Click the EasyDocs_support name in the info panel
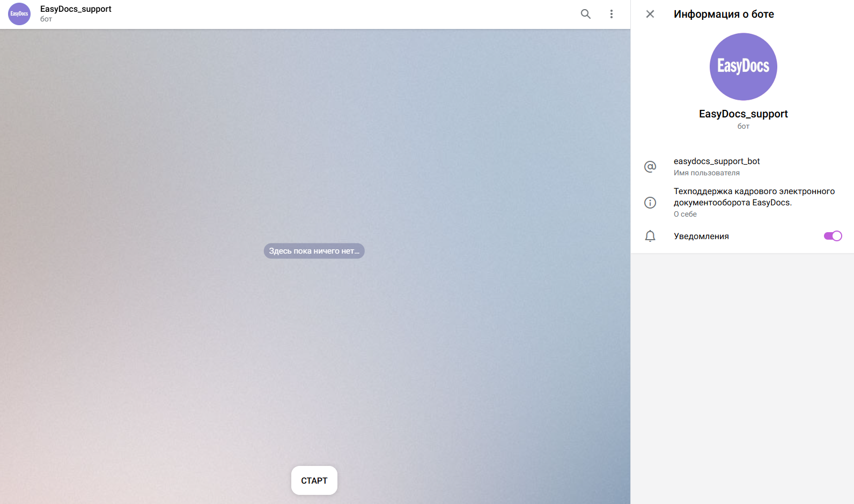This screenshot has height=504, width=854. tap(743, 114)
